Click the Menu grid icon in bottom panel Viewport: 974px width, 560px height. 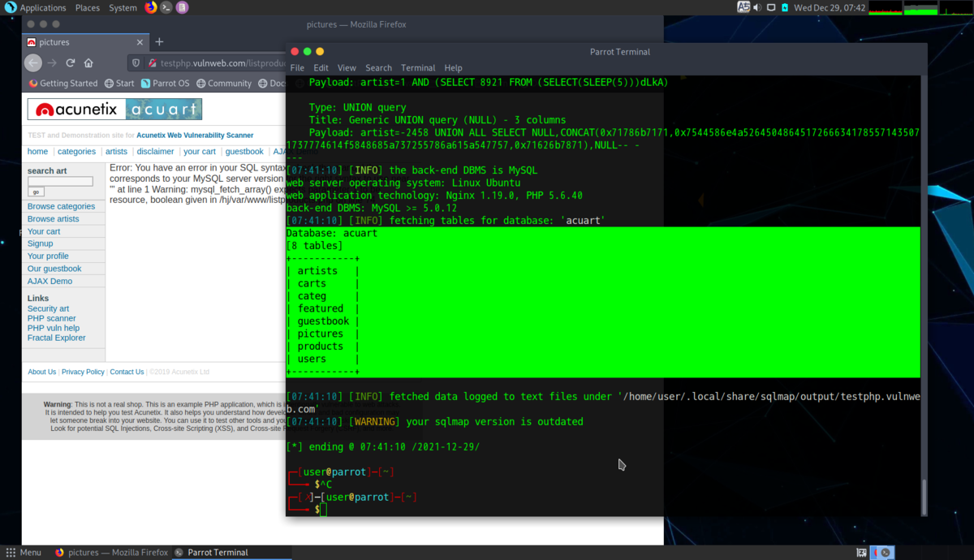coord(11,552)
